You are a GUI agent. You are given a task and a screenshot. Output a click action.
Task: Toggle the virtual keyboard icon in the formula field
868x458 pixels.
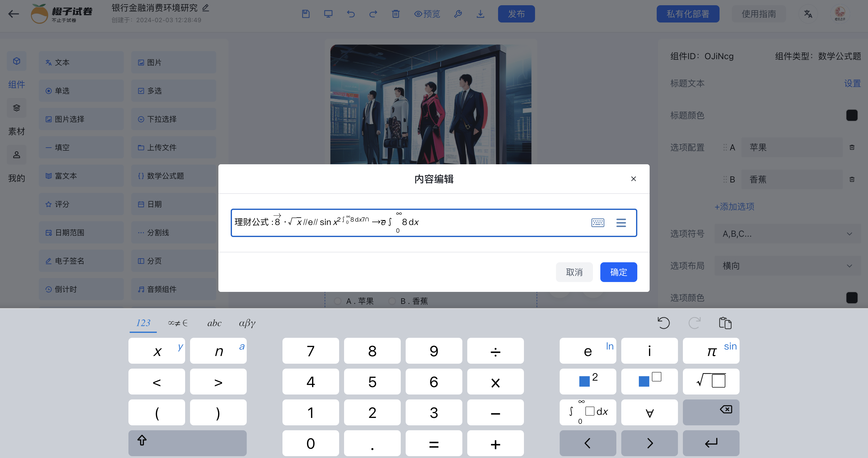598,223
